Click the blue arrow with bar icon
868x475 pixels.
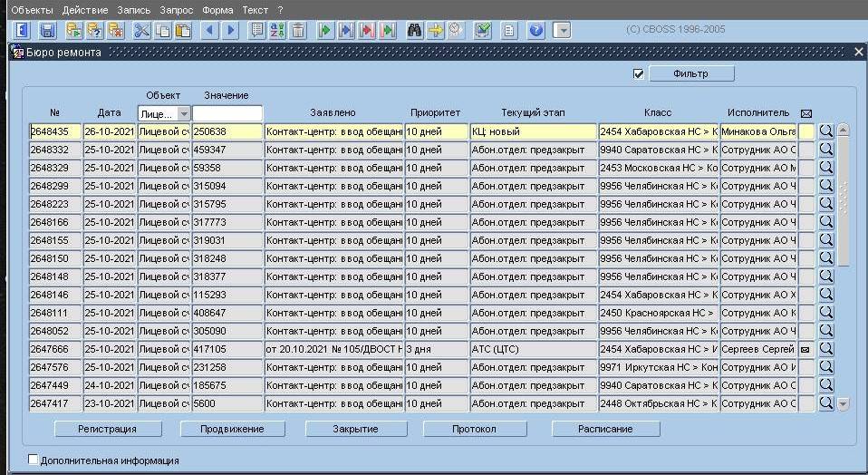pyautogui.click(x=346, y=30)
